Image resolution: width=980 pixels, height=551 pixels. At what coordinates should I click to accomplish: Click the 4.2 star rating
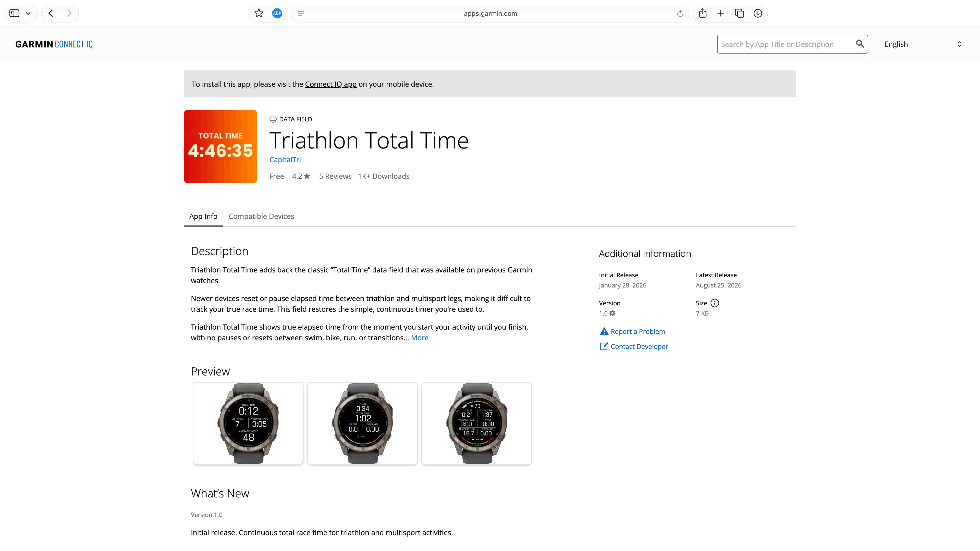click(301, 176)
